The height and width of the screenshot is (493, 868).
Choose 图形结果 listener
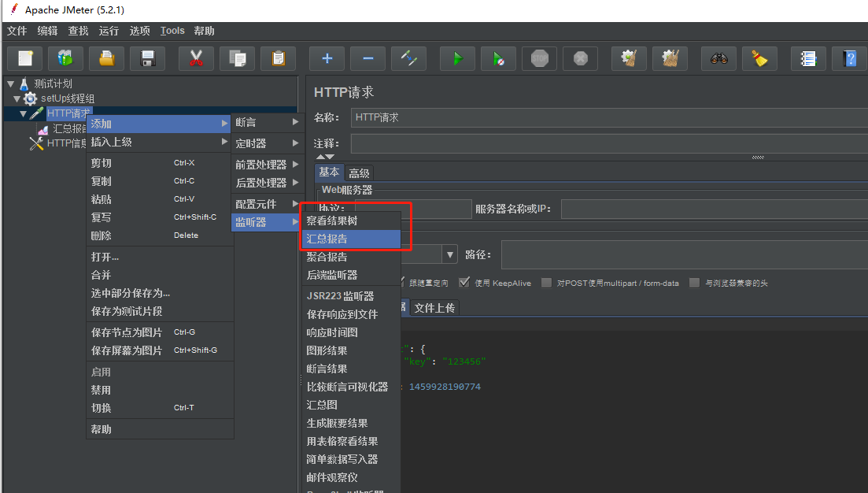coord(352,350)
